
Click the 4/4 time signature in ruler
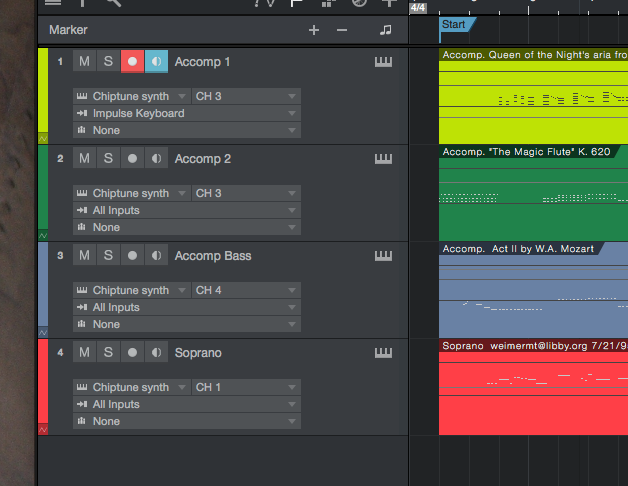pos(418,8)
